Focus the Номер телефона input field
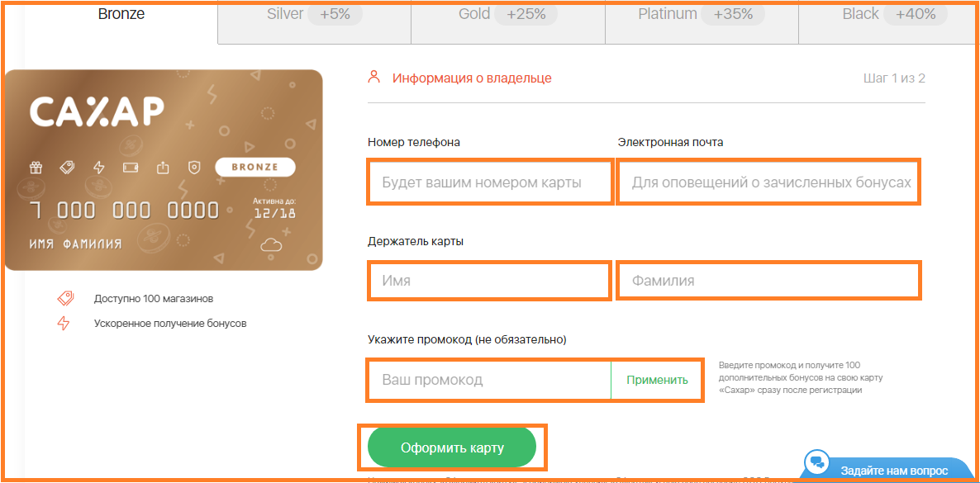 tap(490, 182)
